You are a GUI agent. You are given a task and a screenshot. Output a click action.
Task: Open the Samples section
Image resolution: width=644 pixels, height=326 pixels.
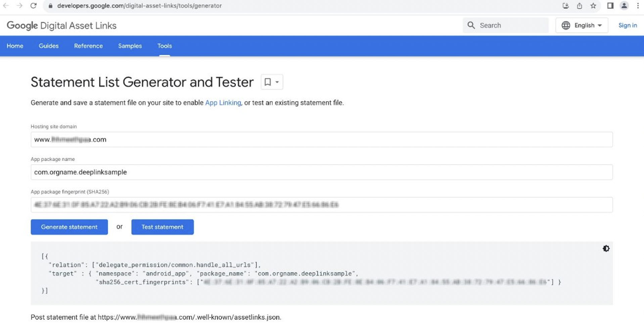point(130,46)
